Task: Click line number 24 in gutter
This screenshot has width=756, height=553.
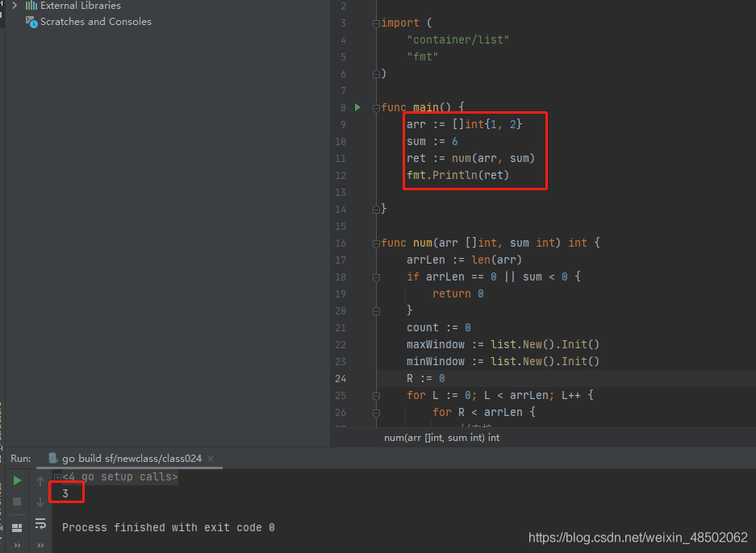Action: pos(340,379)
